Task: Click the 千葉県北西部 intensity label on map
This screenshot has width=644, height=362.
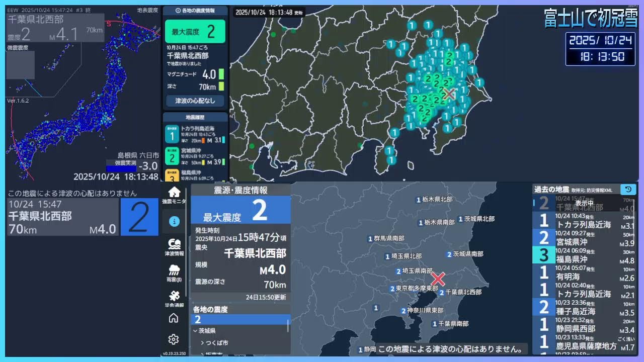Action: [462, 292]
